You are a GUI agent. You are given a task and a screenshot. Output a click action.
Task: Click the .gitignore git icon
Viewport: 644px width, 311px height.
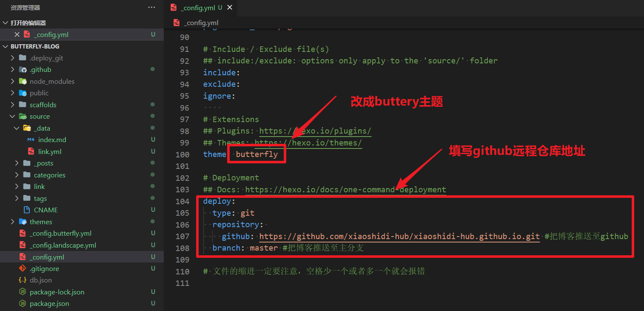click(23, 268)
